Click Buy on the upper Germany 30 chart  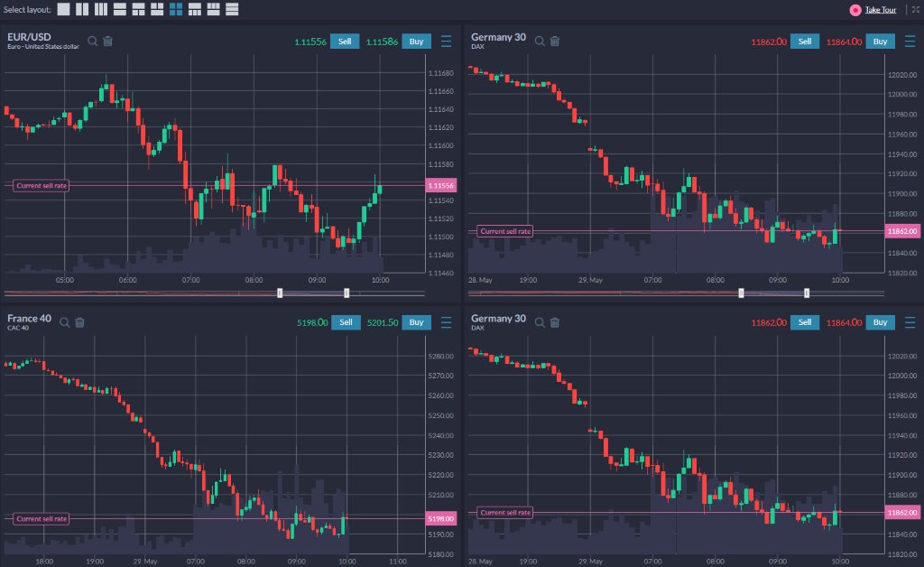click(x=880, y=42)
